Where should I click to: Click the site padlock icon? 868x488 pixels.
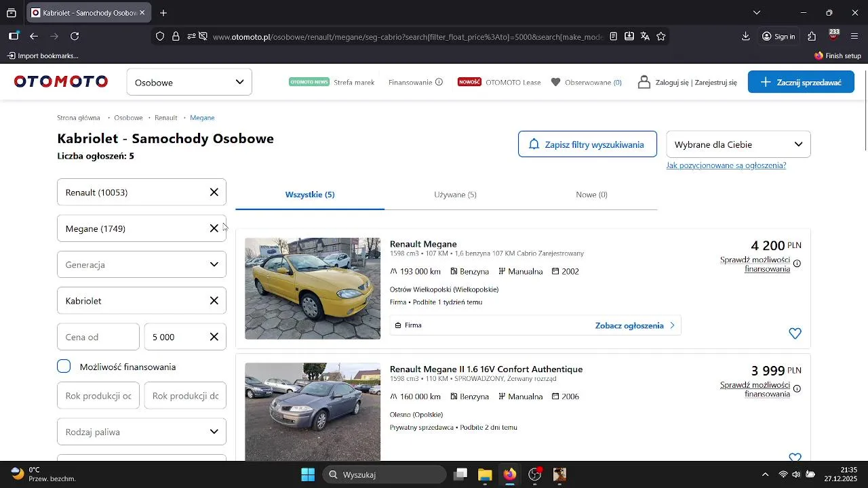tap(176, 37)
